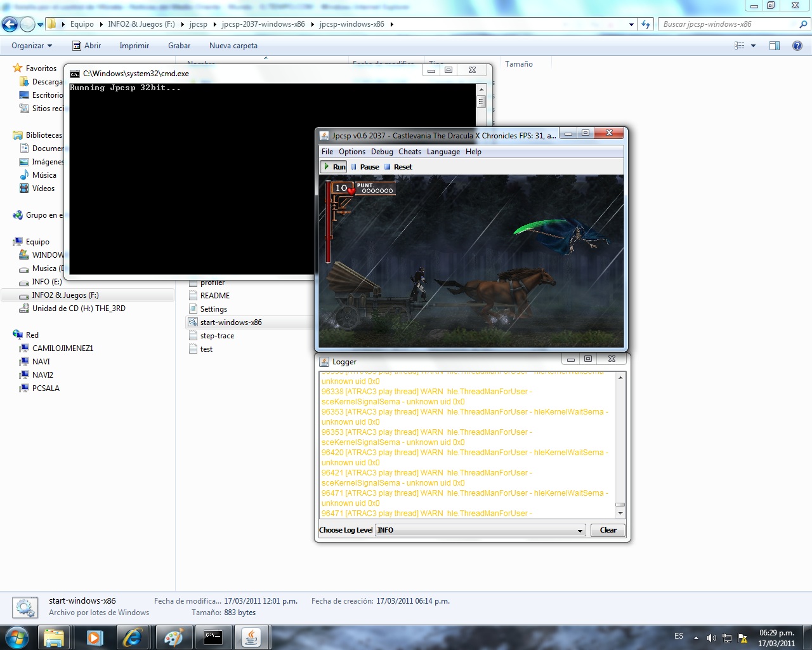Reset the emulator with Reset button
The image size is (812, 650).
click(398, 167)
